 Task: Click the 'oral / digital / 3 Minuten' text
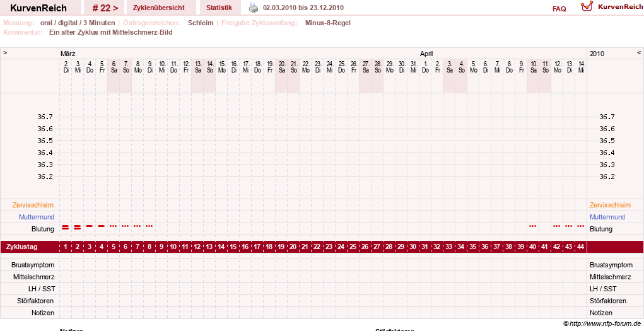(78, 23)
